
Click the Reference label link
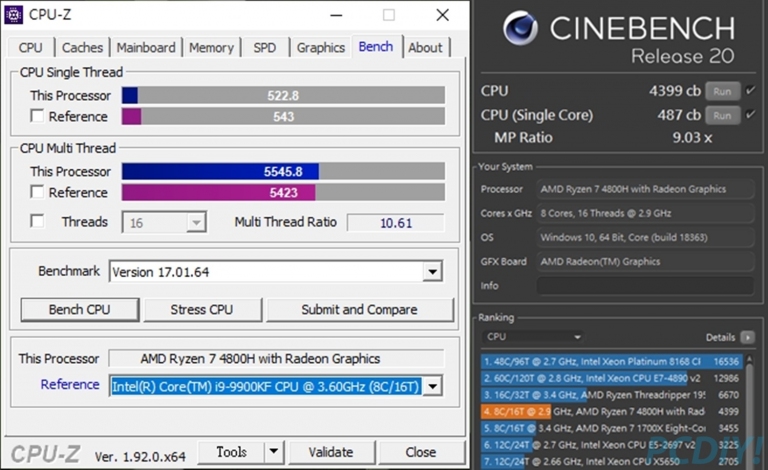[70, 384]
